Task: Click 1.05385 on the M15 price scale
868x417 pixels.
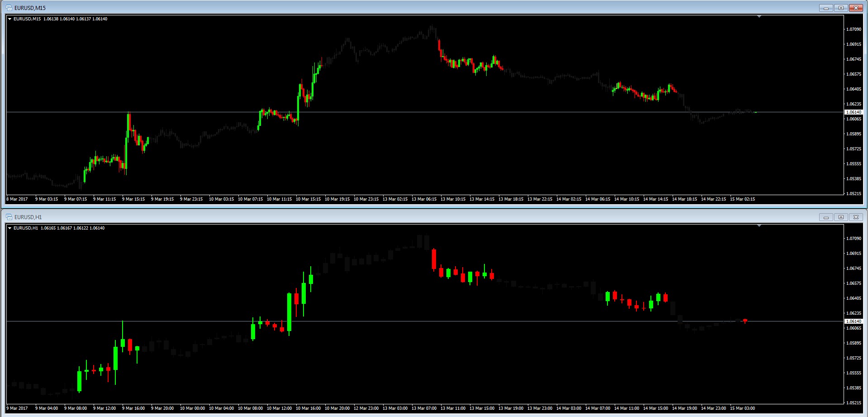Action: click(x=854, y=179)
